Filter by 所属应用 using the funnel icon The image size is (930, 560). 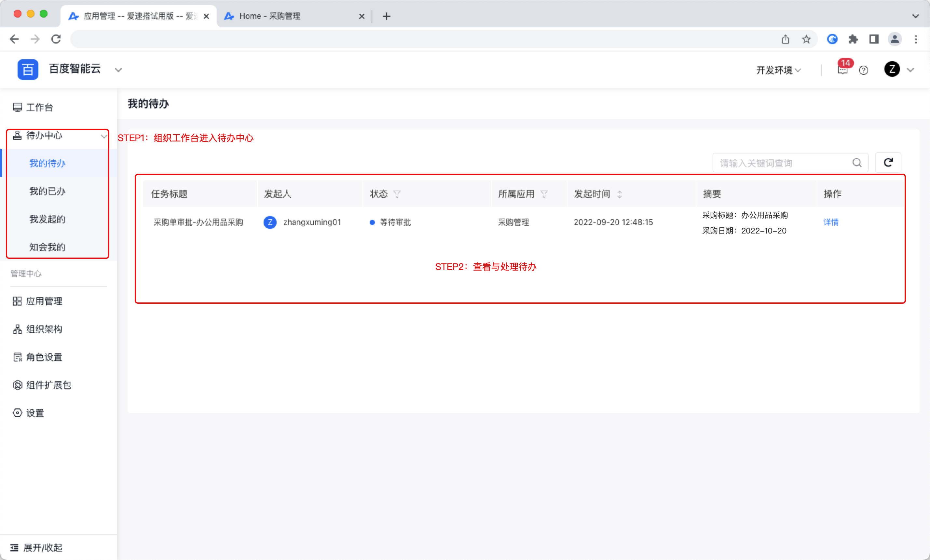(x=544, y=194)
